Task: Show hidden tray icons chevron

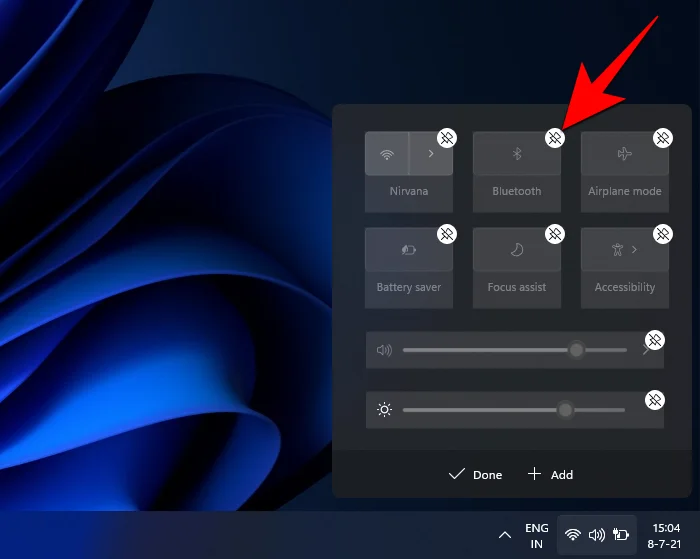Action: point(505,535)
